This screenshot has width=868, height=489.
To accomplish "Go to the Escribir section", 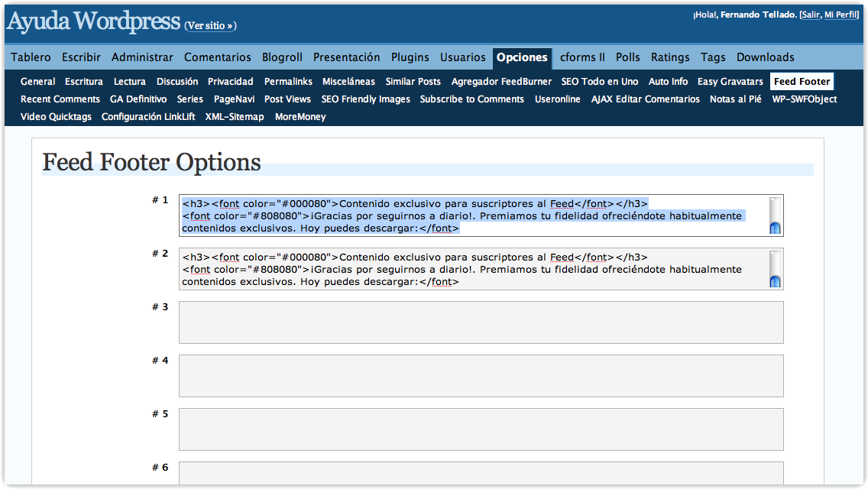I will coord(81,57).
